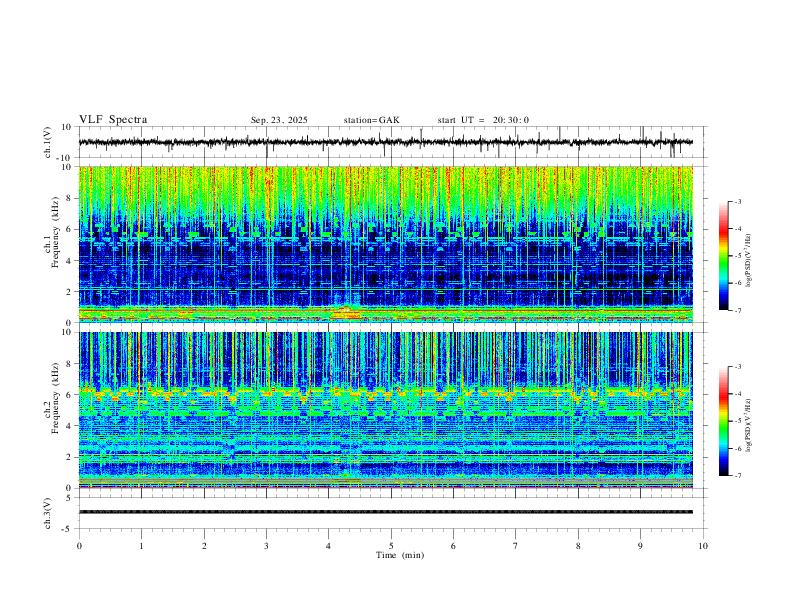Image resolution: width=792 pixels, height=612 pixels.
Task: Click the upper colorbar 'log(PSD)' label
Action: (749, 261)
